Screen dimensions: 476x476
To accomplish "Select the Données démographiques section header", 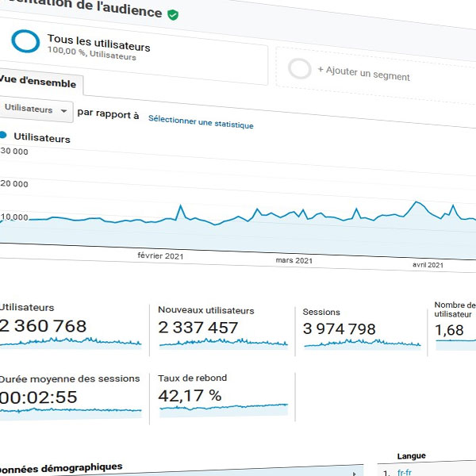I will pos(63,467).
